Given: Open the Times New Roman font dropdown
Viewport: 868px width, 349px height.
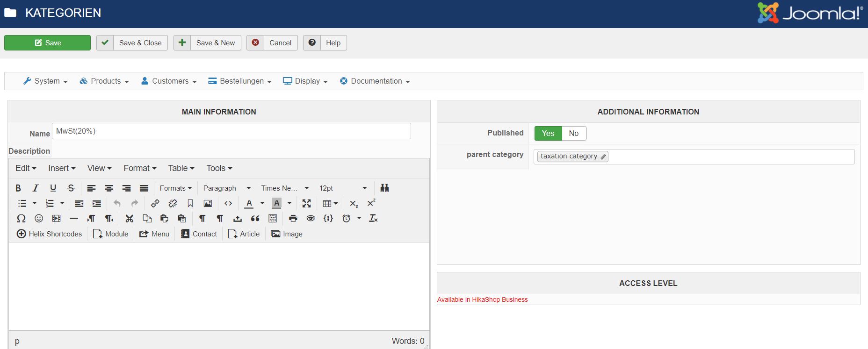Looking at the screenshot, I should click(285, 188).
